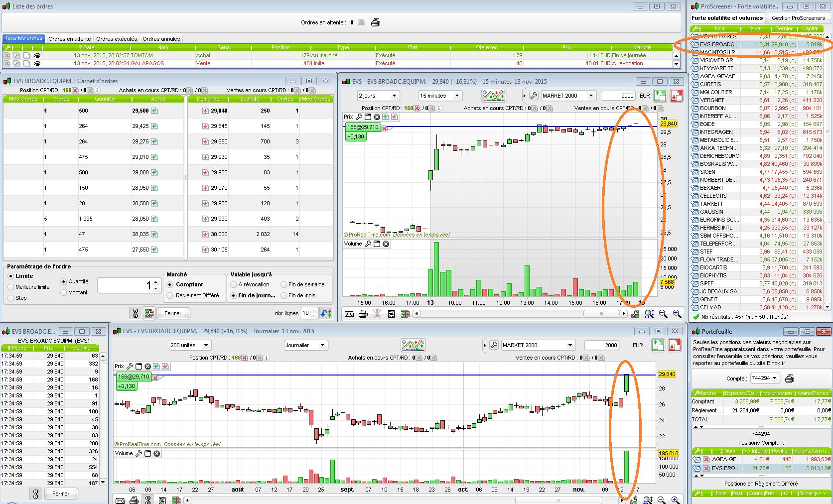The width and height of the screenshot is (833, 504).
Task: Open the MARKET 2000 dropdown in the daily chart
Action: 538,345
